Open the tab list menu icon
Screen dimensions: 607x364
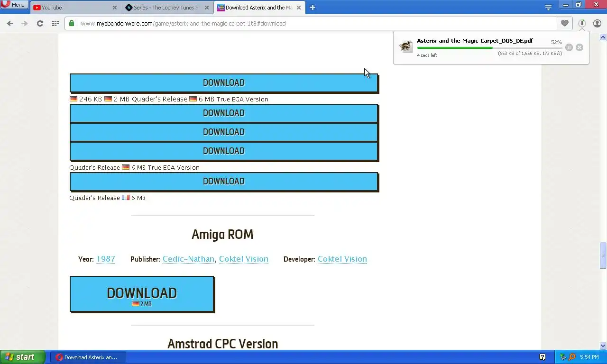coord(548,8)
